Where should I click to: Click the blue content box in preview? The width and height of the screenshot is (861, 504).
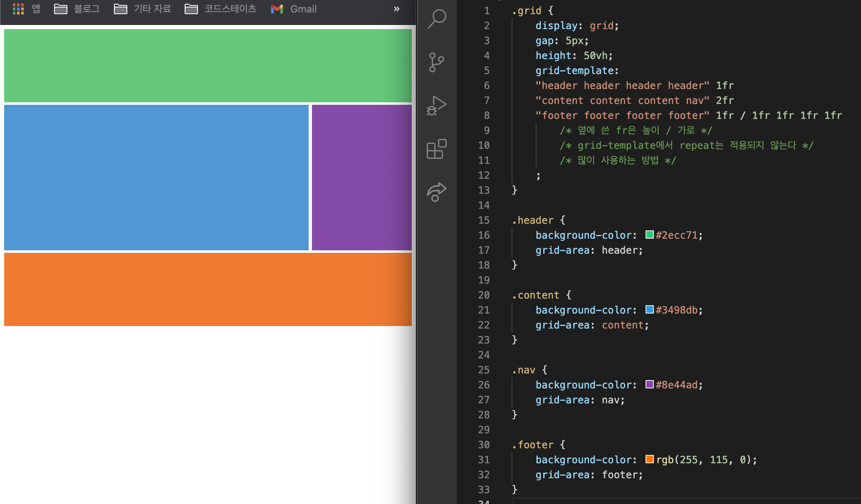156,178
